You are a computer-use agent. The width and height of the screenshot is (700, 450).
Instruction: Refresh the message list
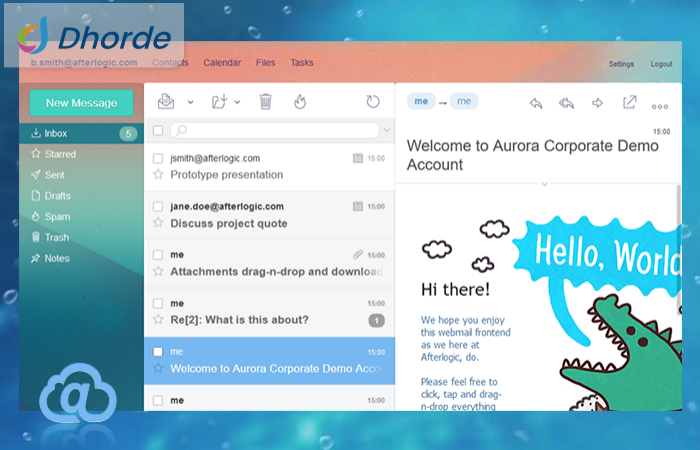373,101
